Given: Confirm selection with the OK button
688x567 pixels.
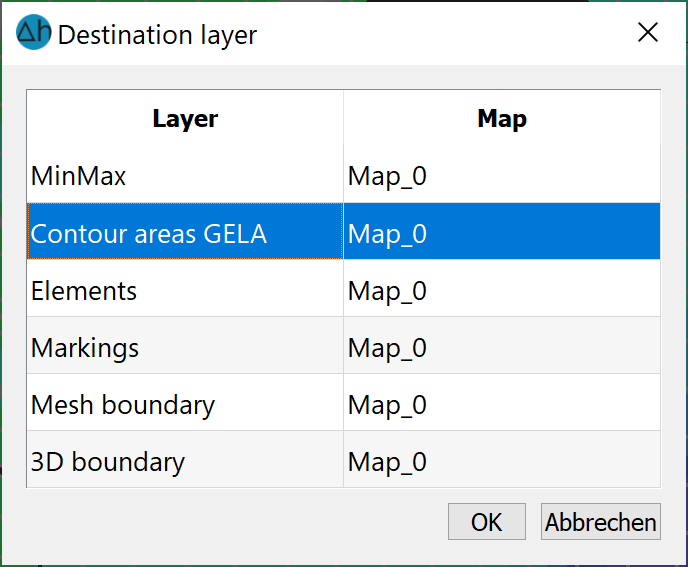Looking at the screenshot, I should [487, 521].
